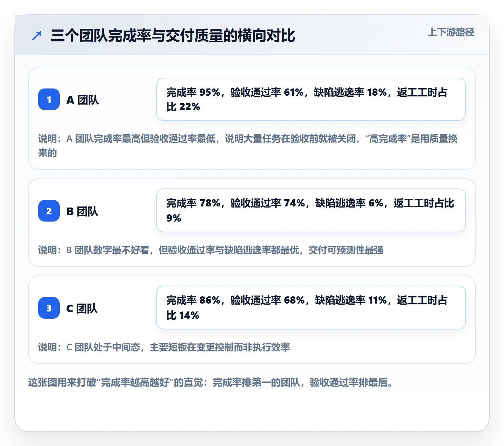Click the footer note beginning 这张图用来打破
The image size is (504, 446).
coord(211,382)
